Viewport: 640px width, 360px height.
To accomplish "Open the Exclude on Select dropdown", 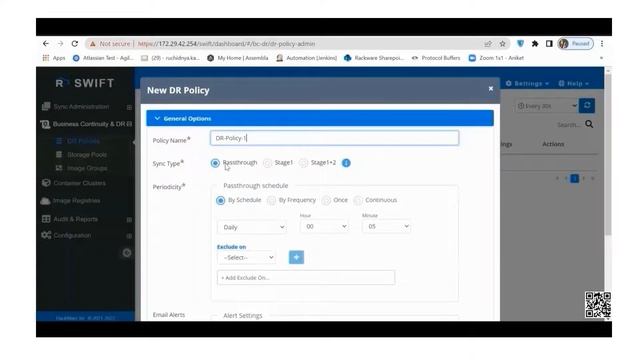I will click(x=247, y=257).
